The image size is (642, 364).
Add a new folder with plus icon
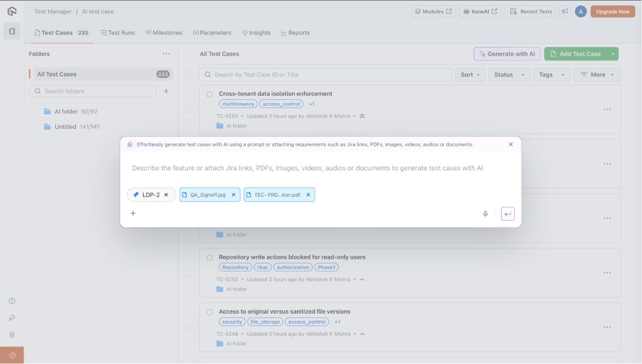(166, 91)
